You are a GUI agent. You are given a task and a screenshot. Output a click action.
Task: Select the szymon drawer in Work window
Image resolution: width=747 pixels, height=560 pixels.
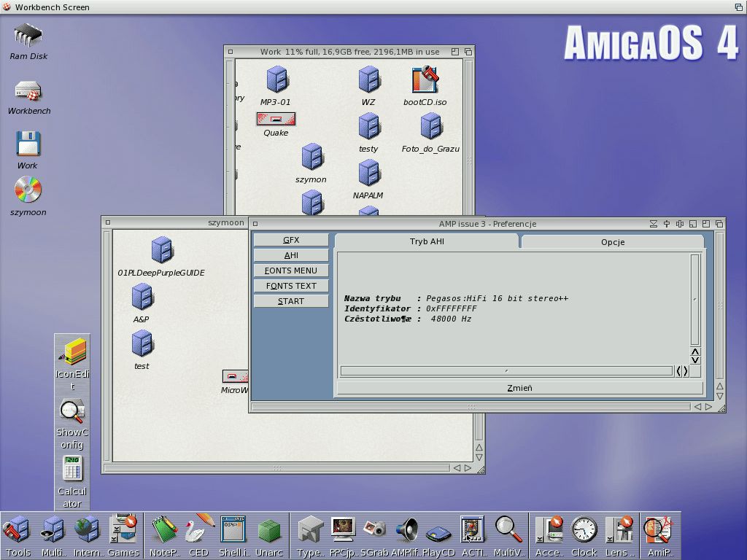click(x=311, y=163)
